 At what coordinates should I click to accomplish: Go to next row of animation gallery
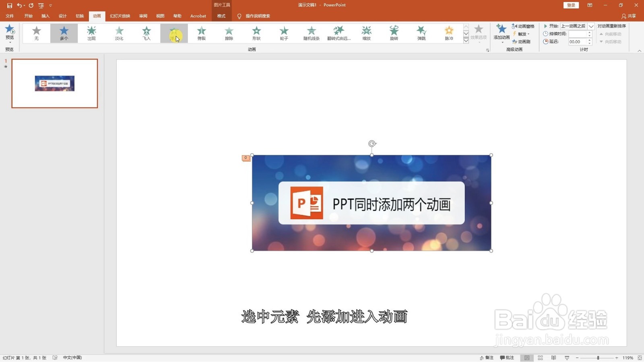click(x=466, y=33)
